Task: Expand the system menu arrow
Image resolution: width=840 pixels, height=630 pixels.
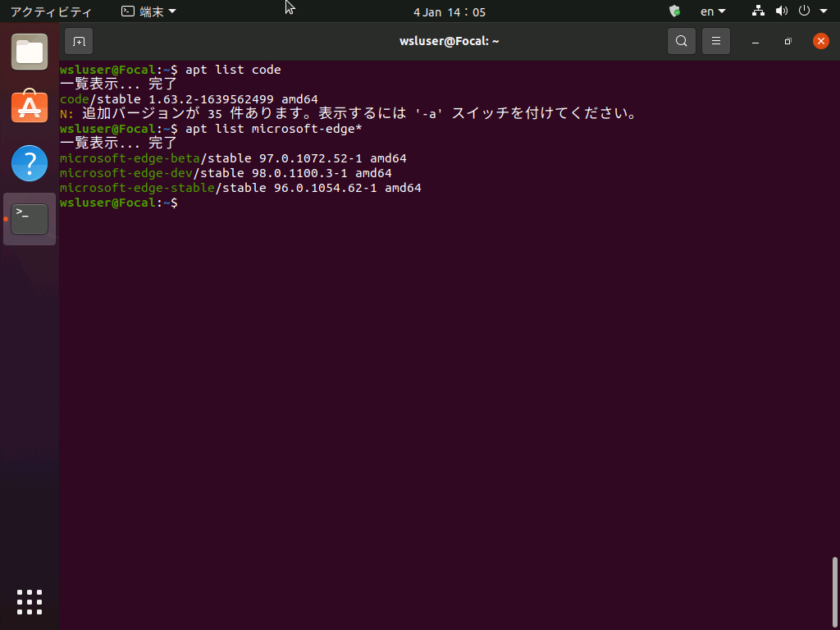Action: pyautogui.click(x=824, y=11)
